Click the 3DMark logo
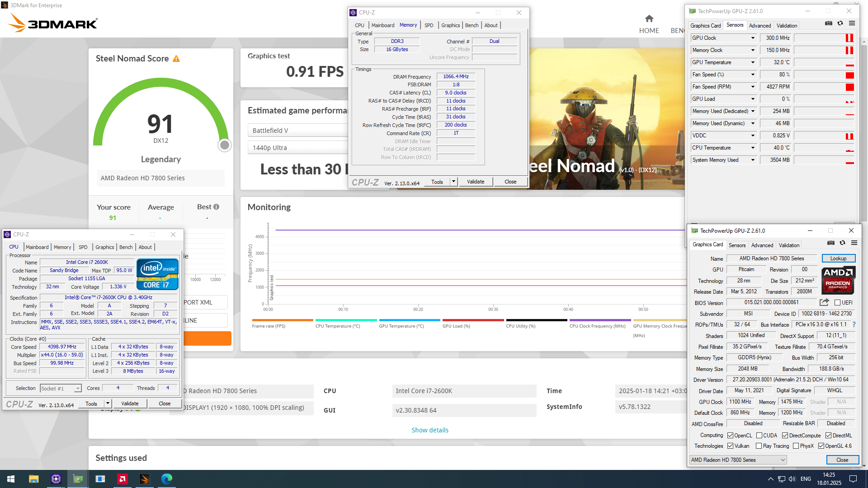Viewport: 868px width, 488px height. pyautogui.click(x=53, y=23)
